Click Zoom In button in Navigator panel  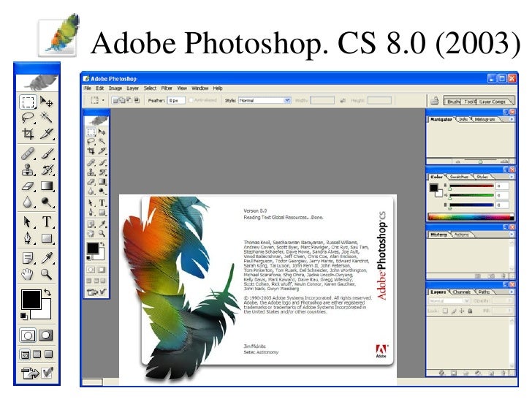[x=504, y=161]
